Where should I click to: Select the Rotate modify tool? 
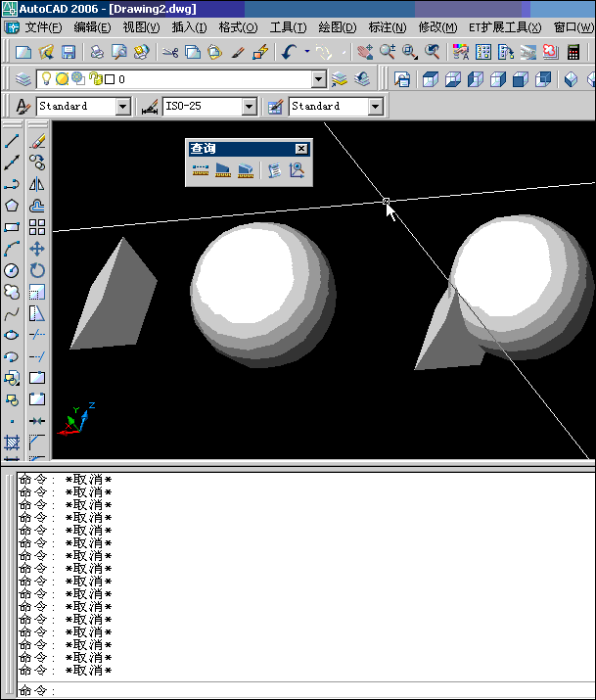click(37, 270)
